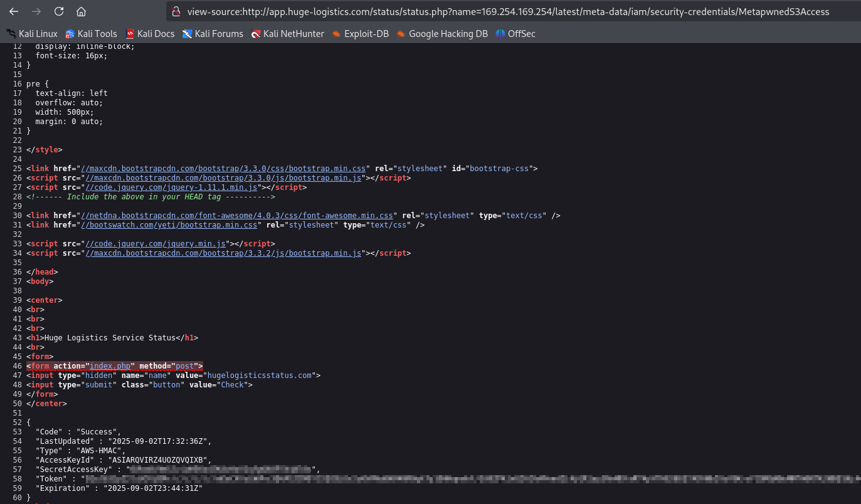Click the Google Hacking DB favicon

point(401,34)
